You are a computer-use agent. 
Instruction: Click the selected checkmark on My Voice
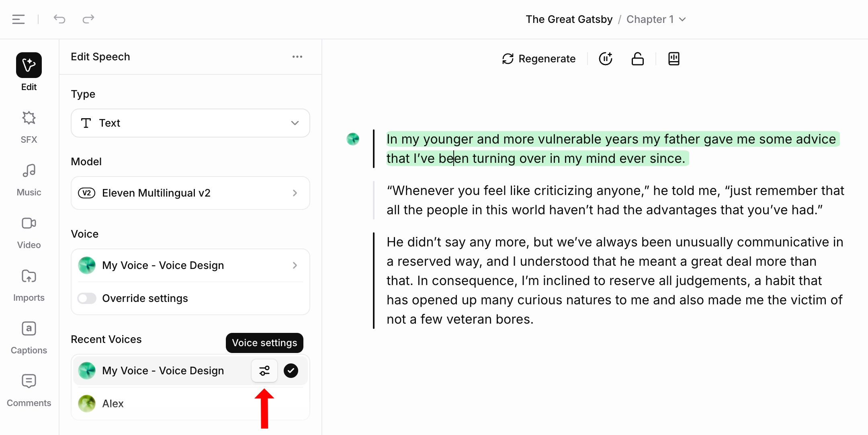click(291, 371)
